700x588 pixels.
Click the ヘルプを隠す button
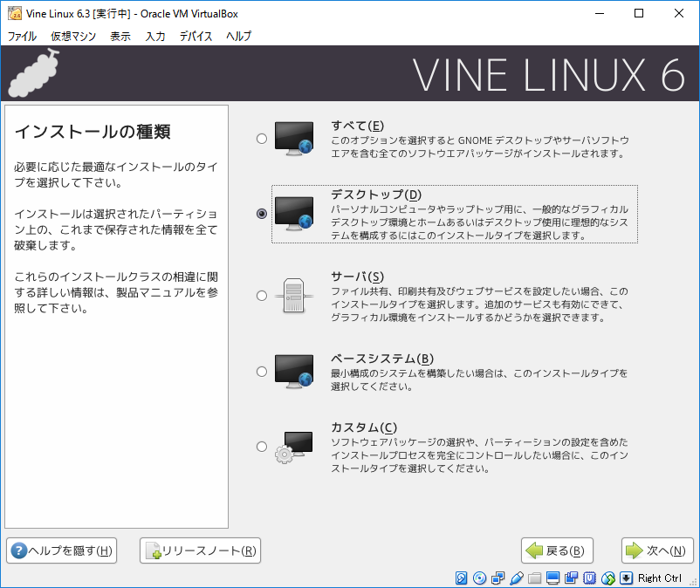coord(61,550)
